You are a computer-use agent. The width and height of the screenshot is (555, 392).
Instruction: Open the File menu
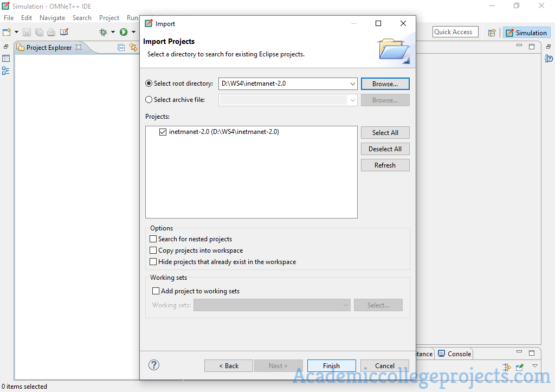(x=9, y=18)
